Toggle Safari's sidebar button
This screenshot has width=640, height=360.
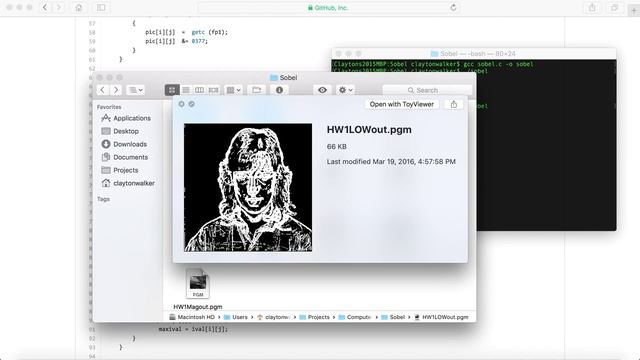101,7
